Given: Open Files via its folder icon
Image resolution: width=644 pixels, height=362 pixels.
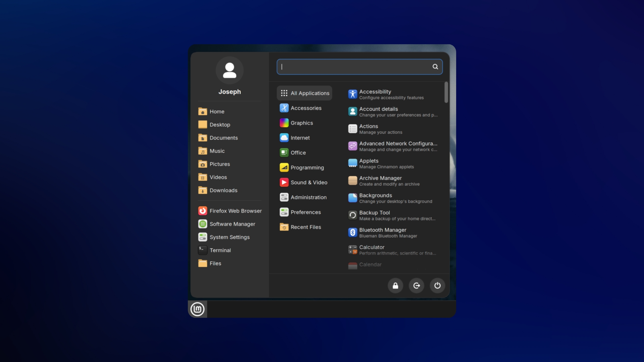Looking at the screenshot, I should [203, 263].
